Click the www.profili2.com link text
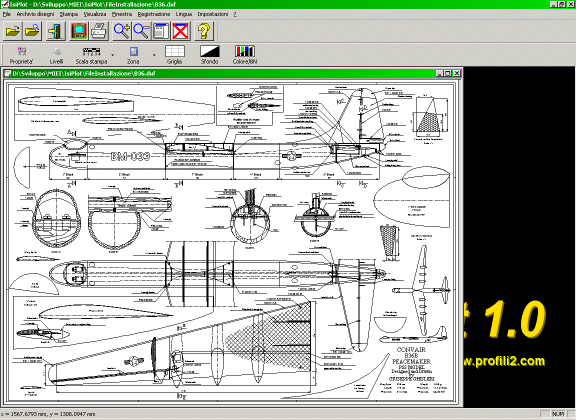This screenshot has height=420, width=576. pyautogui.click(x=504, y=361)
